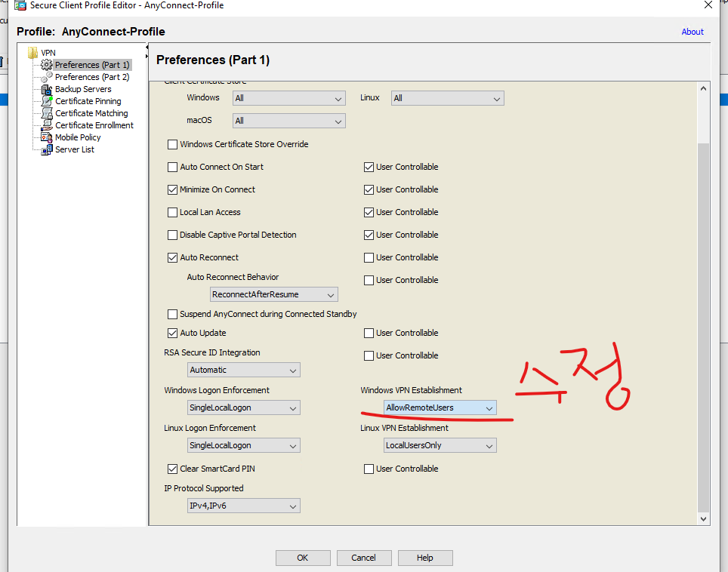Open IP Protocol Supported dropdown
This screenshot has width=728, height=572.
[x=244, y=506]
